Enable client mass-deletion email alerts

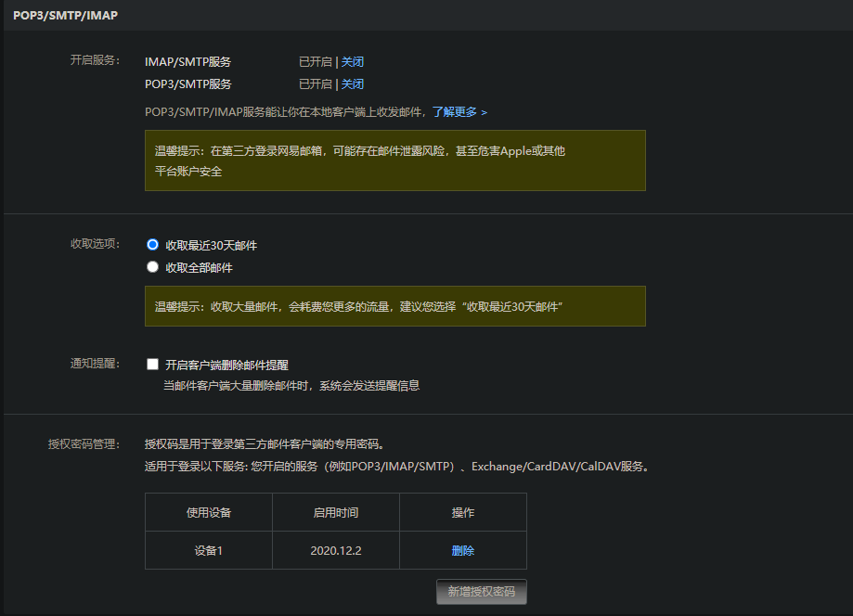pos(152,364)
